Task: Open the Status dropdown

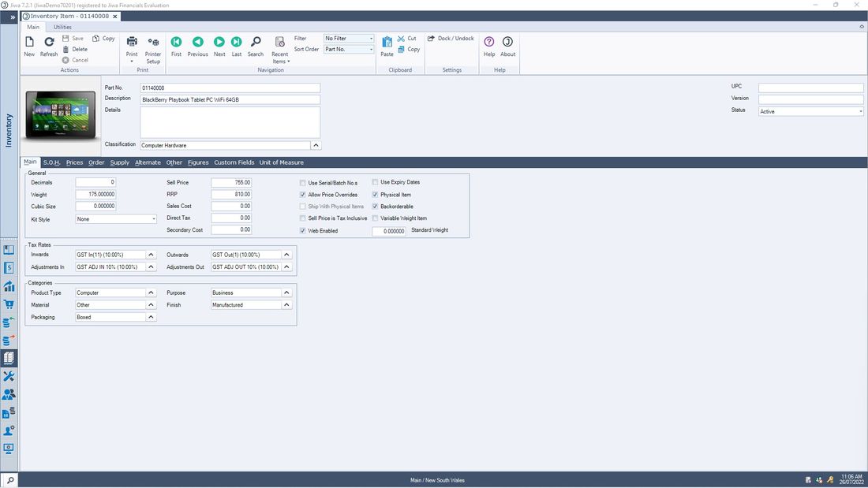Action: point(860,112)
